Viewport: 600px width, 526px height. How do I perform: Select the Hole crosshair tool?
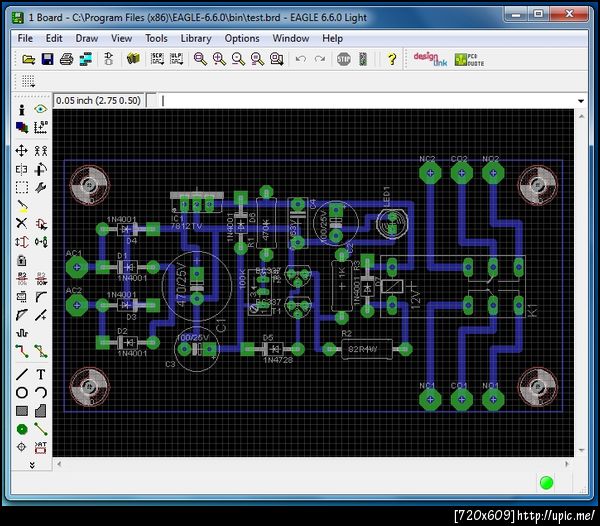click(22, 447)
